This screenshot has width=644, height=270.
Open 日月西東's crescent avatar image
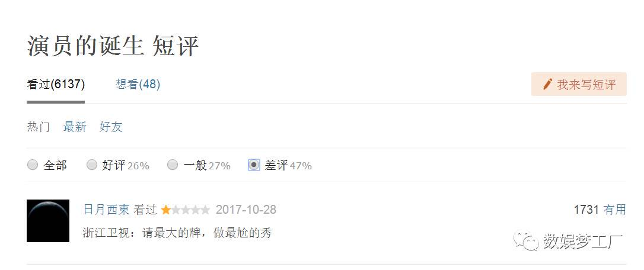[48, 221]
